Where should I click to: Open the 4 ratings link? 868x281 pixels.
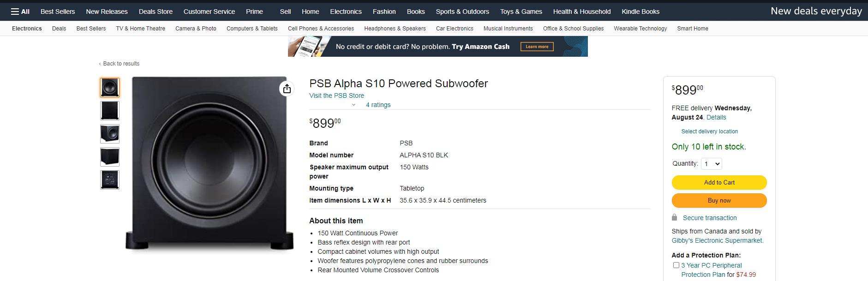point(378,105)
